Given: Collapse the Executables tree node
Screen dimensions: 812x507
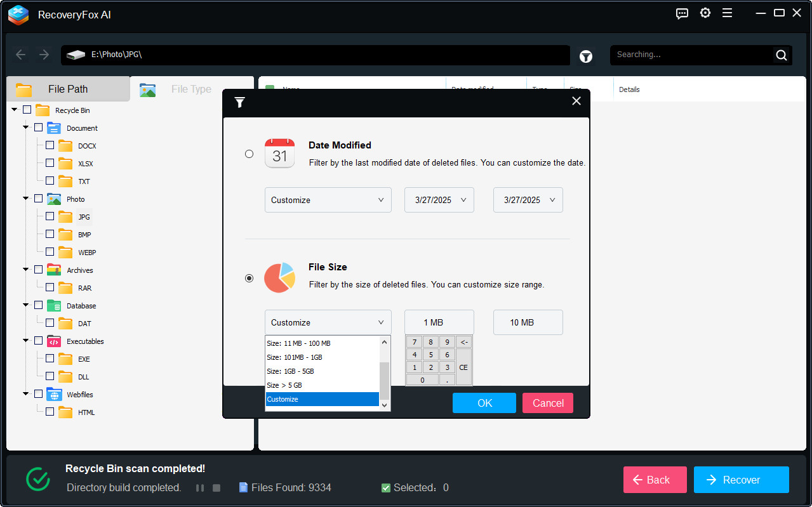Looking at the screenshot, I should pyautogui.click(x=26, y=341).
